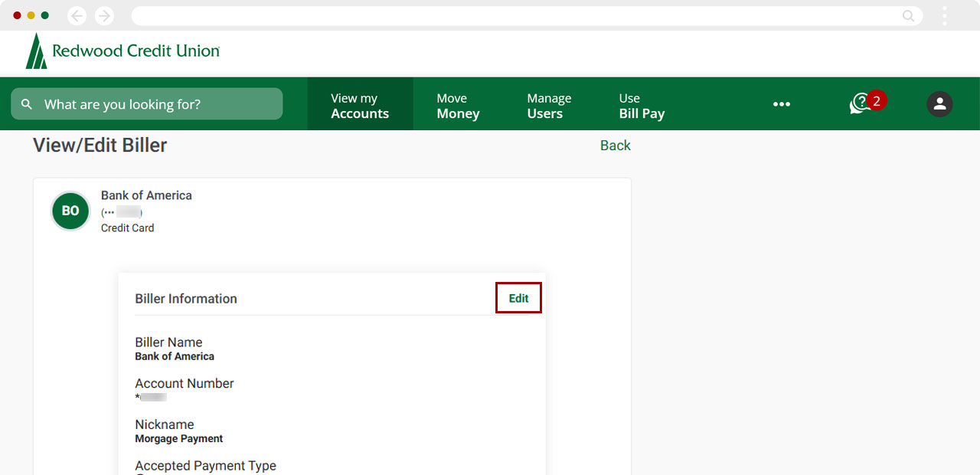Open the Redwood Credit Union logo
Screen dimensions: 980x475
click(122, 51)
